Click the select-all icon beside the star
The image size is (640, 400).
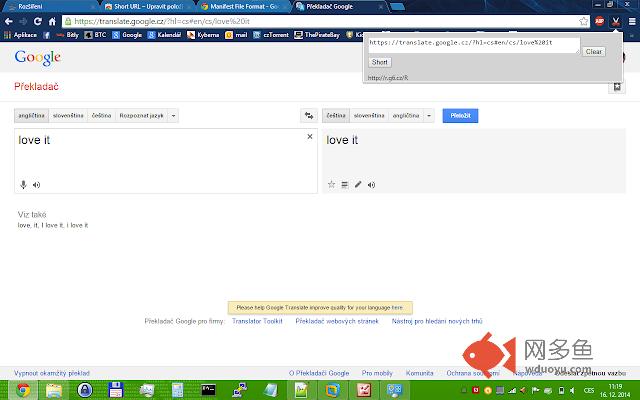(x=344, y=184)
